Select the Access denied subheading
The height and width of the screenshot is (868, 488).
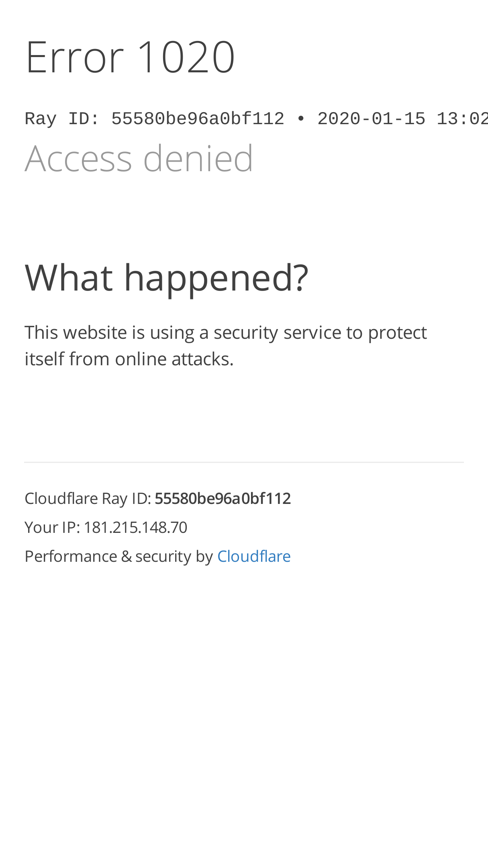pos(139,158)
